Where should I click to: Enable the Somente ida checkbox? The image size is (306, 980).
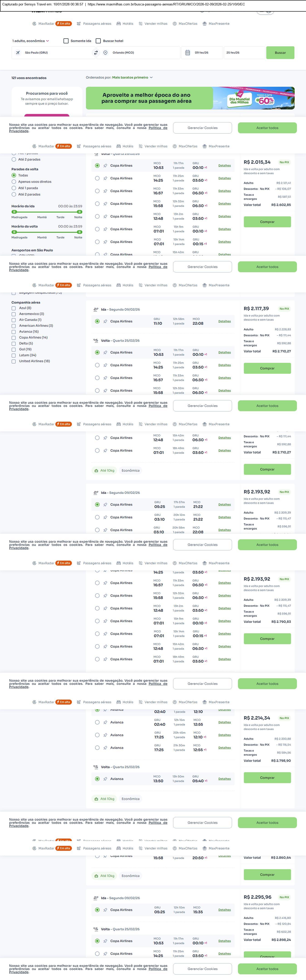pyautogui.click(x=66, y=41)
